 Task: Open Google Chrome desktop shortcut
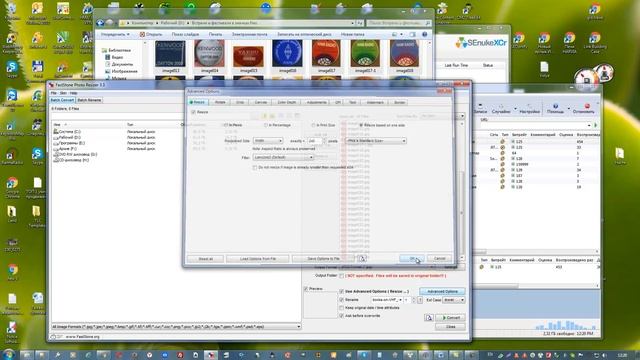[12, 187]
